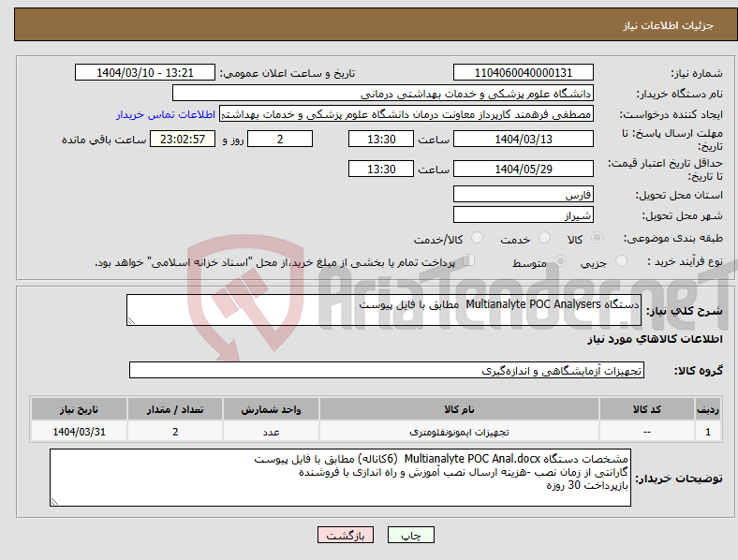Select the کالا radio button
This screenshot has height=560, width=738.
[x=597, y=238]
